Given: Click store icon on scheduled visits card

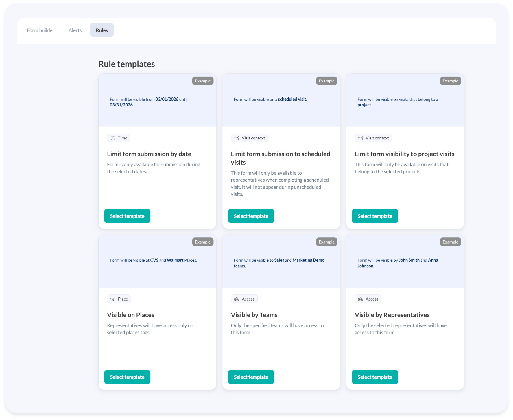Looking at the screenshot, I should 237,138.
